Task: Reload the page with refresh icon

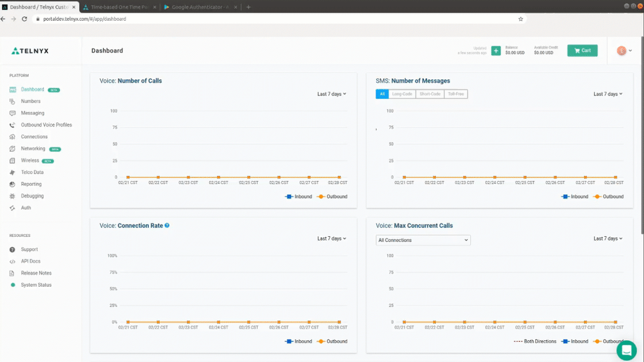Action: (x=25, y=19)
